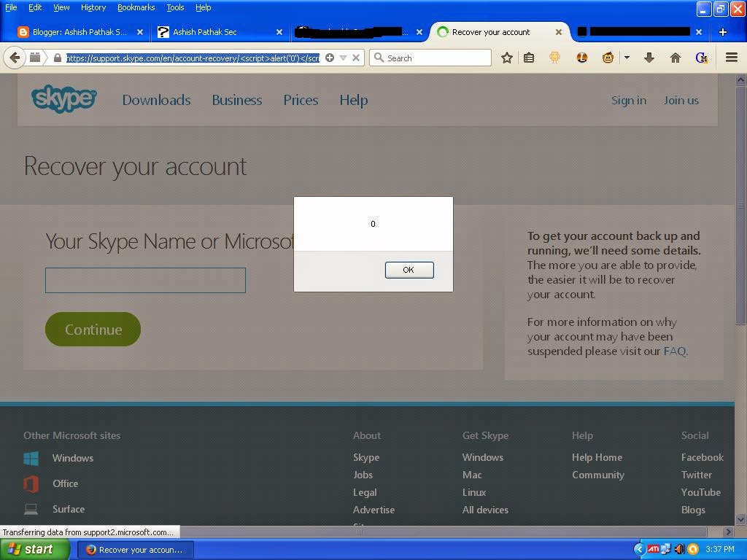Click the green Continue button

[x=93, y=329]
